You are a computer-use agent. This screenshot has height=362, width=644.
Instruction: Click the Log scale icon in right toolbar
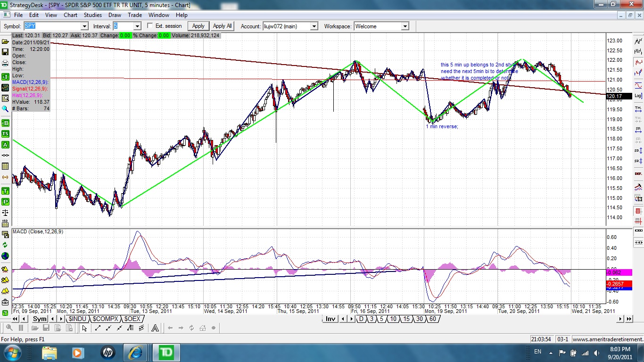tap(638, 96)
